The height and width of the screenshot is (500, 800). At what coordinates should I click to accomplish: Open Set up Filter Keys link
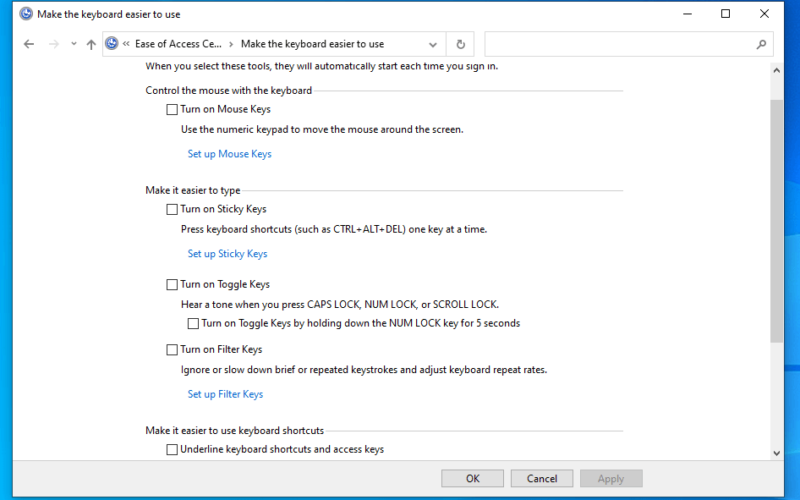pos(225,394)
